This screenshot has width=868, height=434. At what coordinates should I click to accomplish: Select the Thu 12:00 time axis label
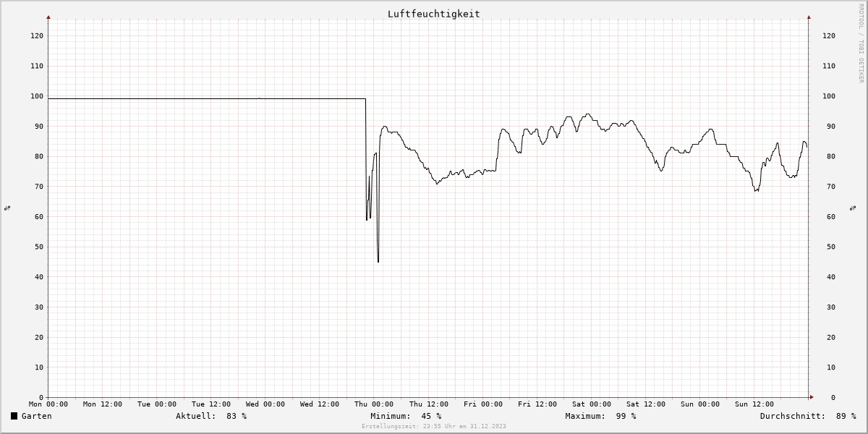[428, 404]
